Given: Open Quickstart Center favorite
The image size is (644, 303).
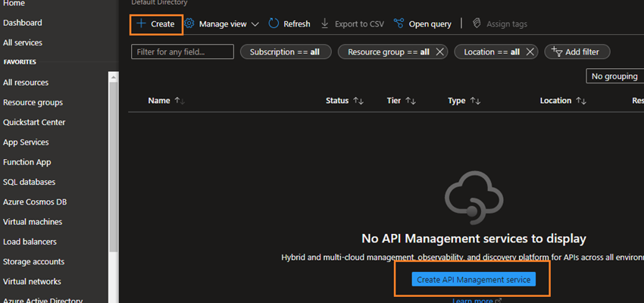Looking at the screenshot, I should click(34, 123).
